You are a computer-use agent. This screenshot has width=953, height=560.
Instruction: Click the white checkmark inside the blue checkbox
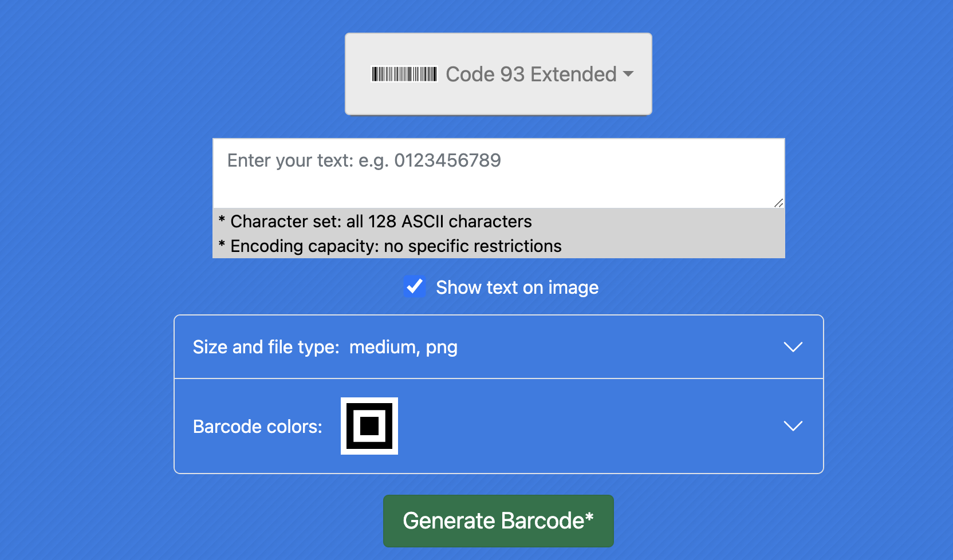(414, 286)
